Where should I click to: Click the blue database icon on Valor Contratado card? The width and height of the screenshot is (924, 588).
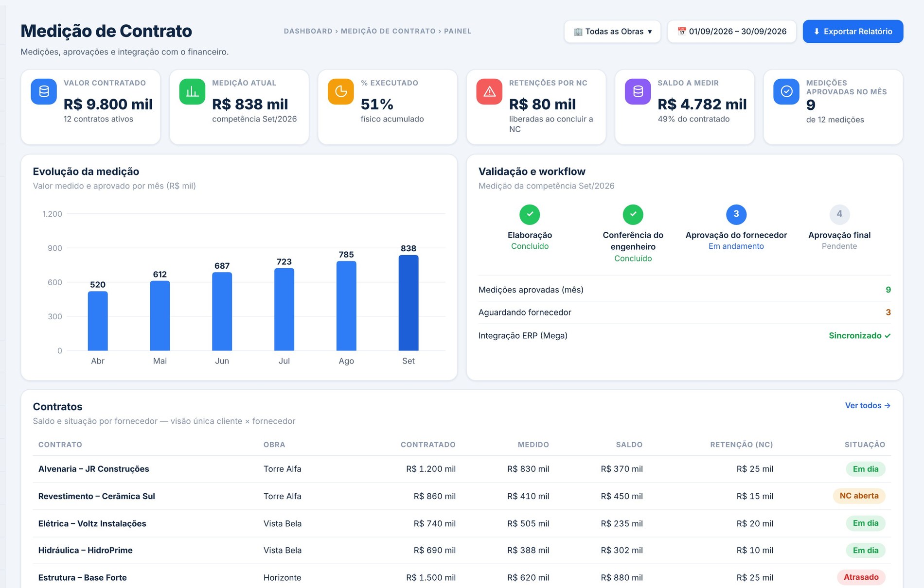[44, 91]
